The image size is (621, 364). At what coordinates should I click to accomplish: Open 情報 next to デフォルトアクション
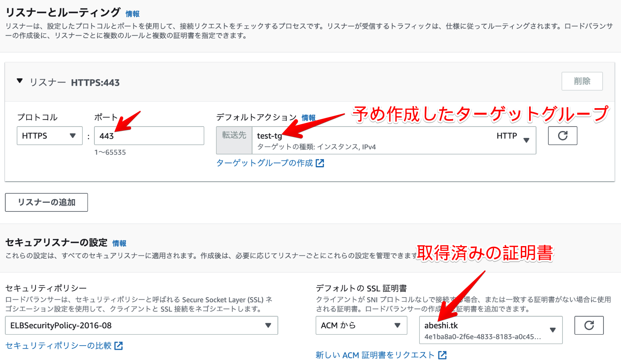[308, 118]
